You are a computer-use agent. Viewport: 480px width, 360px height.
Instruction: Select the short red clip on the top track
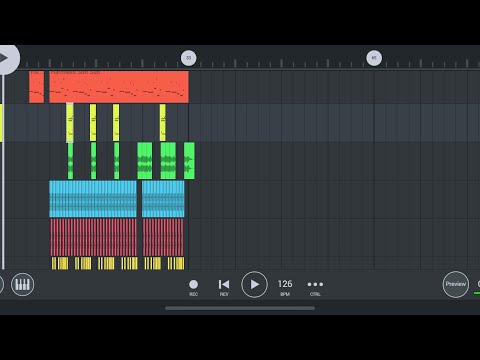pos(36,87)
